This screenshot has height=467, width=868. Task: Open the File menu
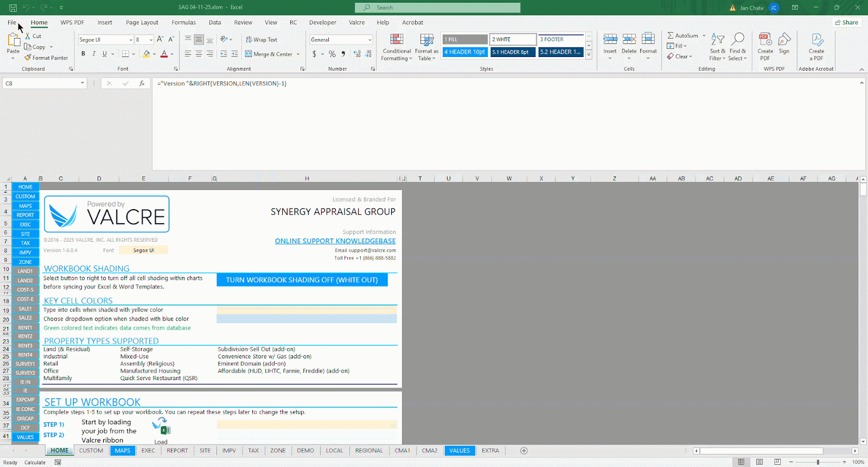12,22
